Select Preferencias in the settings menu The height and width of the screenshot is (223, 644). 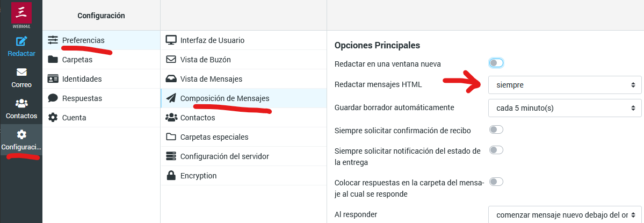(83, 40)
